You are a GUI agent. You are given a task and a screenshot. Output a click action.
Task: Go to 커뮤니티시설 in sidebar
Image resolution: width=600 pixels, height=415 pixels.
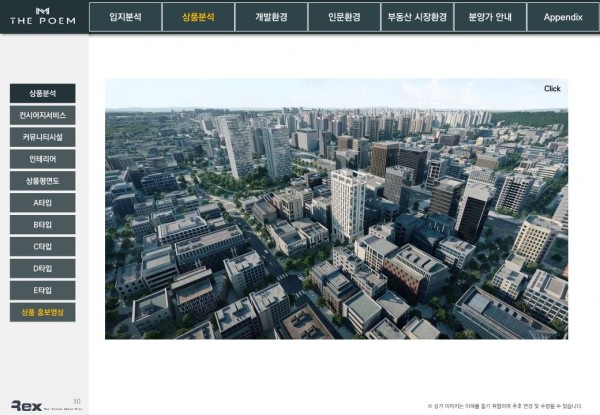[x=42, y=137]
